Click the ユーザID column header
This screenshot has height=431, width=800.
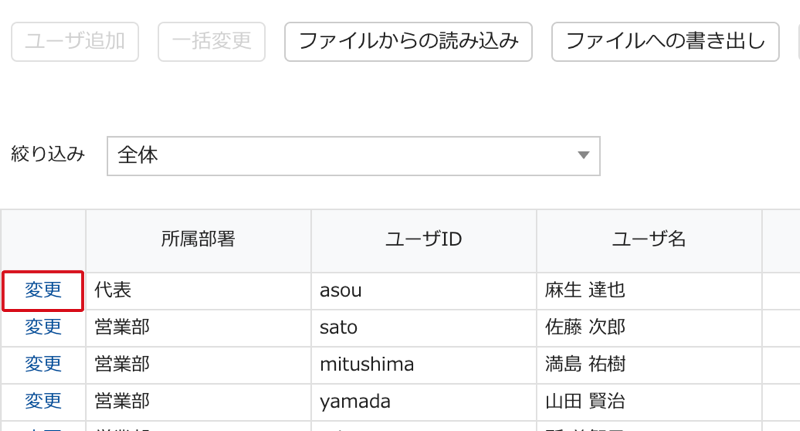[x=423, y=240]
